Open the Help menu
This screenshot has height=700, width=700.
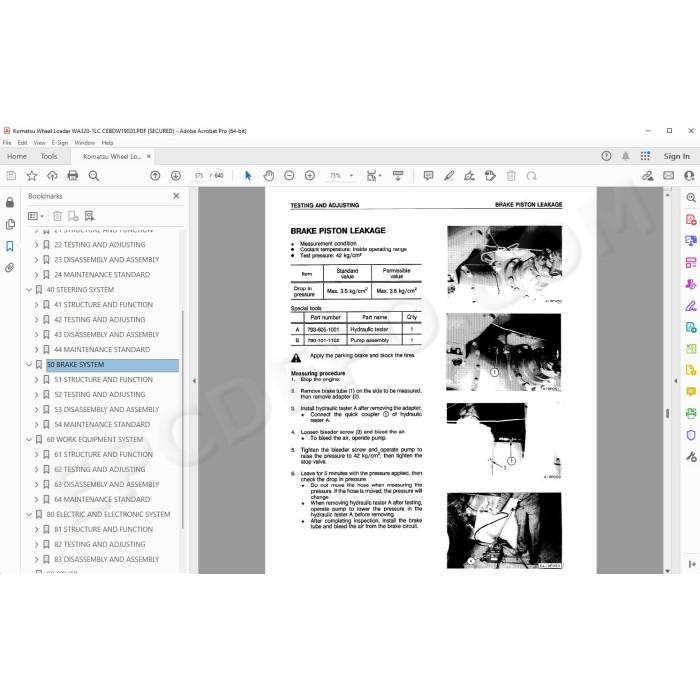pos(108,143)
